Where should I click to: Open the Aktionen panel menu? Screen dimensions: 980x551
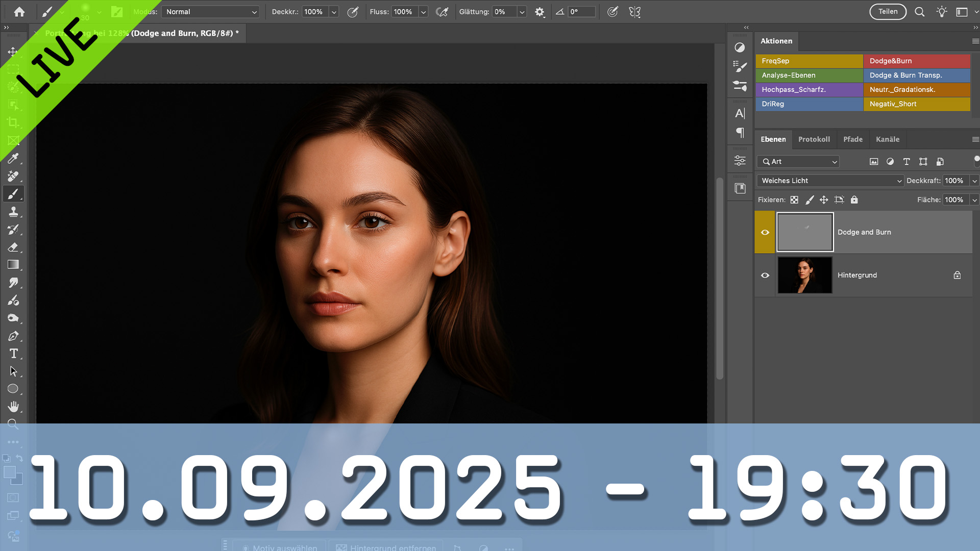[975, 41]
